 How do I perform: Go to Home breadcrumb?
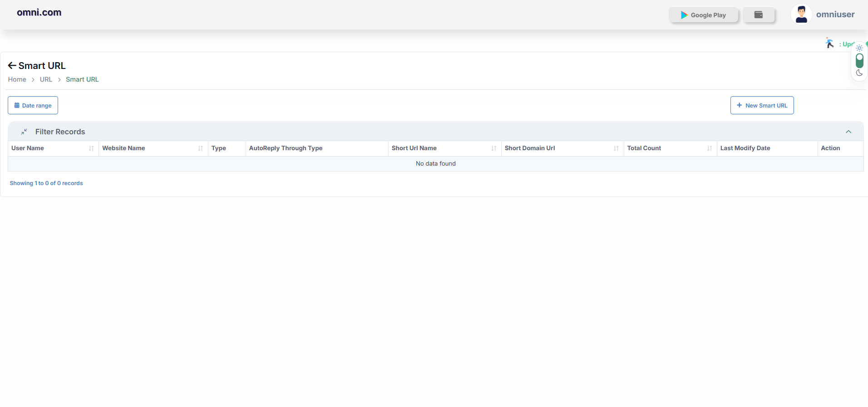coord(17,79)
